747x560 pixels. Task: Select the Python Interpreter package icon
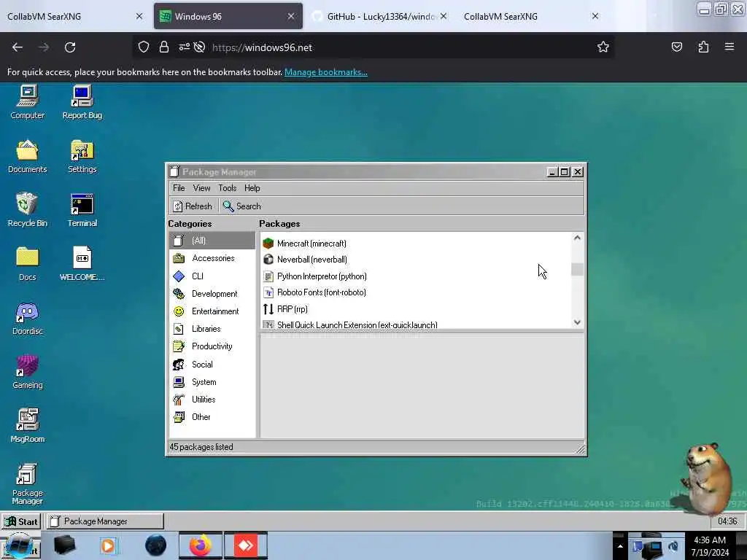point(268,276)
